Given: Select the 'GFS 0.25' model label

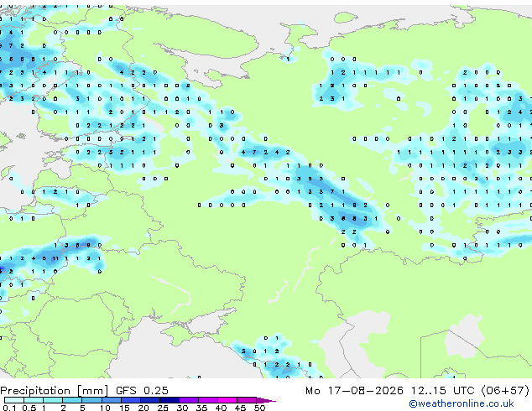Looking at the screenshot, I should click(142, 391).
